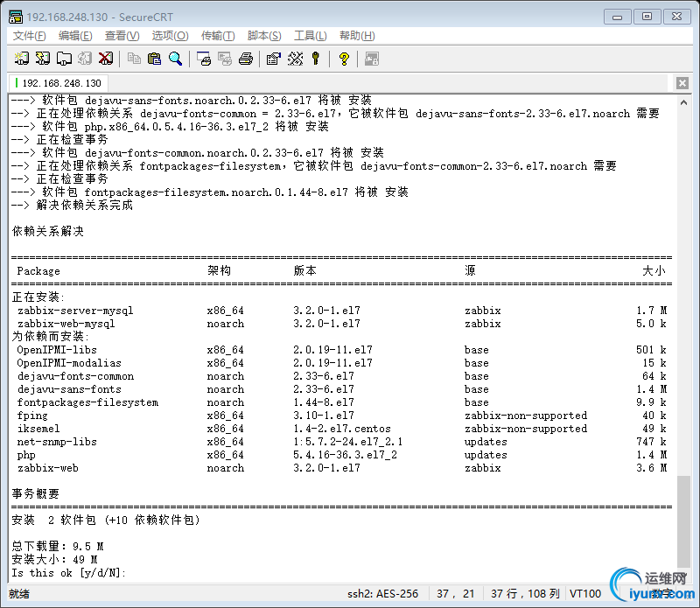Click '事务概要' heading in terminal
The width and height of the screenshot is (700, 608).
click(x=36, y=493)
